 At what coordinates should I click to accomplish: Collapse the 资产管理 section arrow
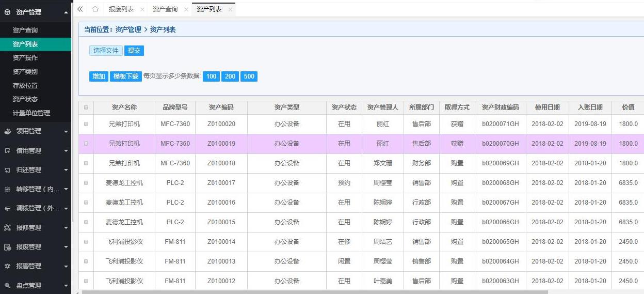(x=66, y=12)
